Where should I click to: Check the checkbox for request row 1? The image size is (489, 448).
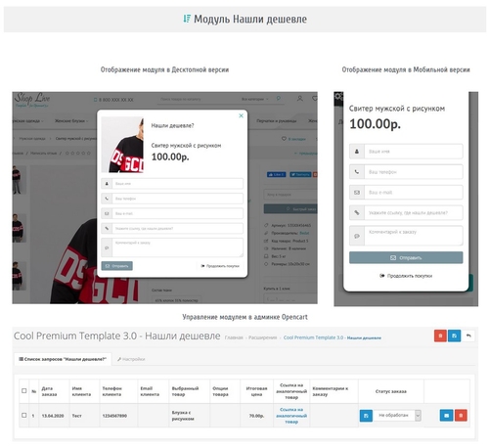23,416
